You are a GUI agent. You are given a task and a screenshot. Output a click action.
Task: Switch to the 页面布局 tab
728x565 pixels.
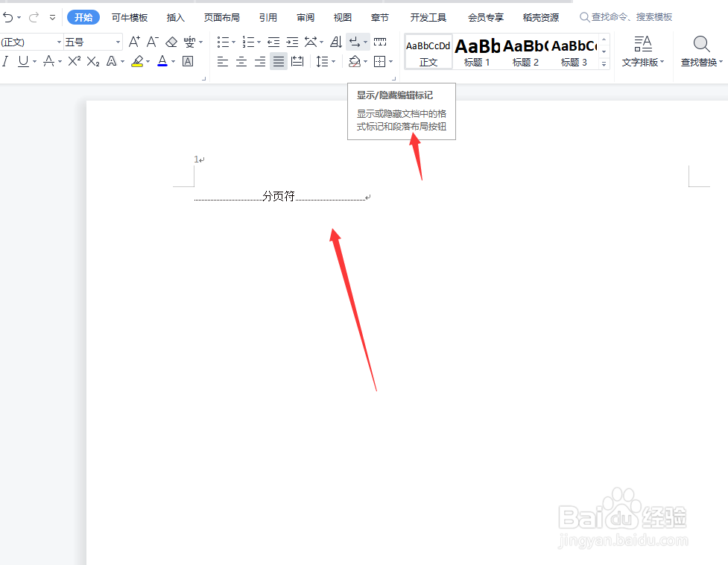coord(222,18)
